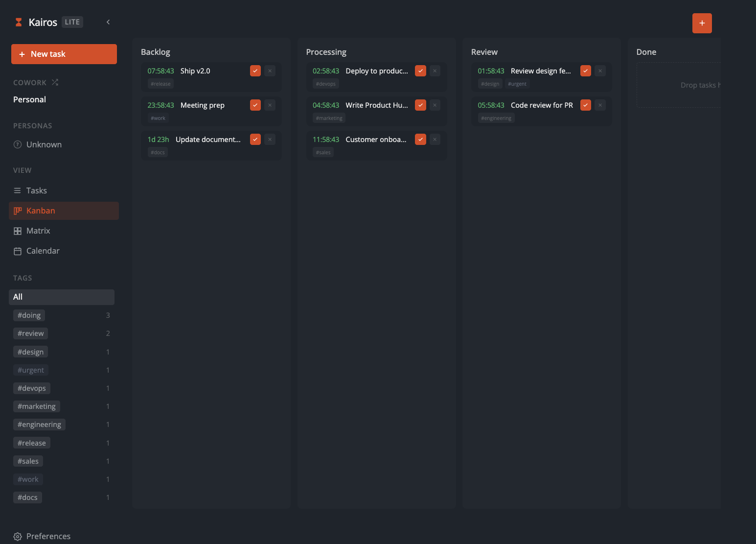Screen dimensions: 756x544
Task: Click the shuffle icon beside COWORK
Action: click(55, 82)
